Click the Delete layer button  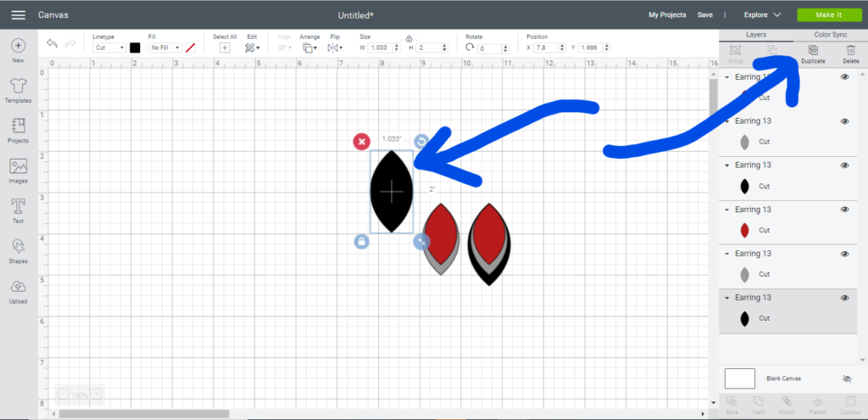(x=851, y=54)
